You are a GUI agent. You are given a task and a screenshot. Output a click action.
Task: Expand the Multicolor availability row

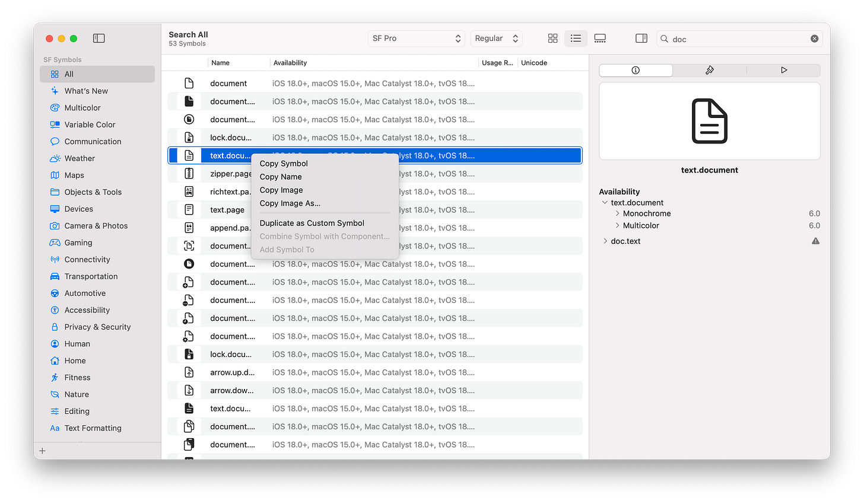tap(617, 226)
